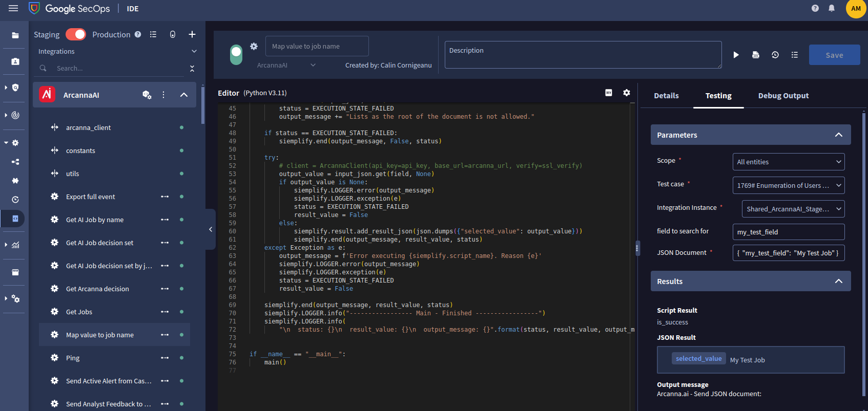Open the settings gears icon in sidebar
868x411 pixels.
15,299
